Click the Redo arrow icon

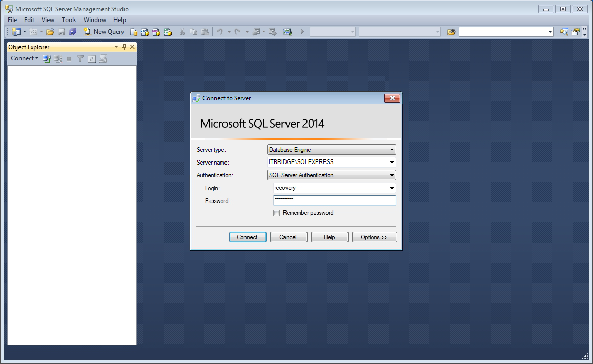coord(237,32)
